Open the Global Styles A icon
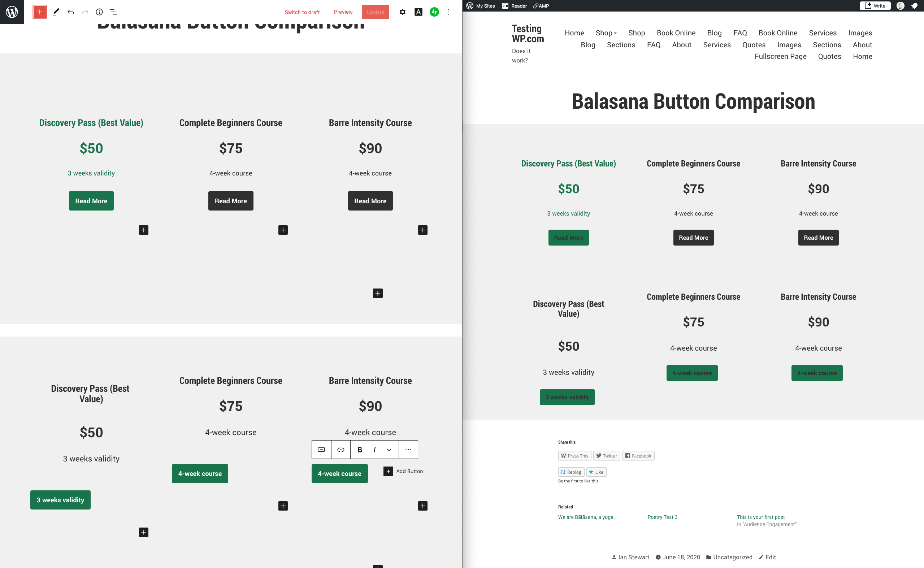Image resolution: width=924 pixels, height=568 pixels. point(418,12)
